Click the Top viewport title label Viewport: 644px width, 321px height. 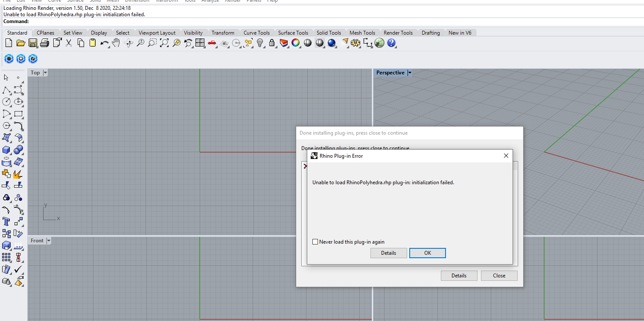pos(35,73)
